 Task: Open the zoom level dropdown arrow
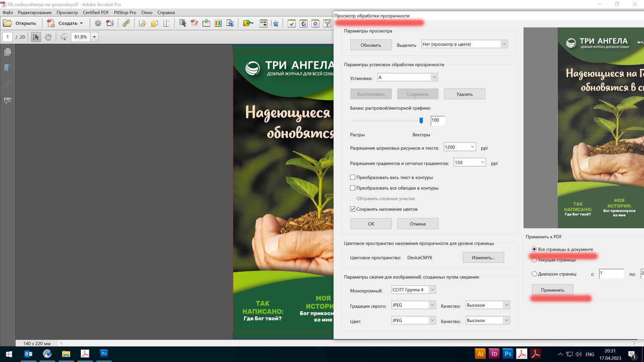point(94,37)
